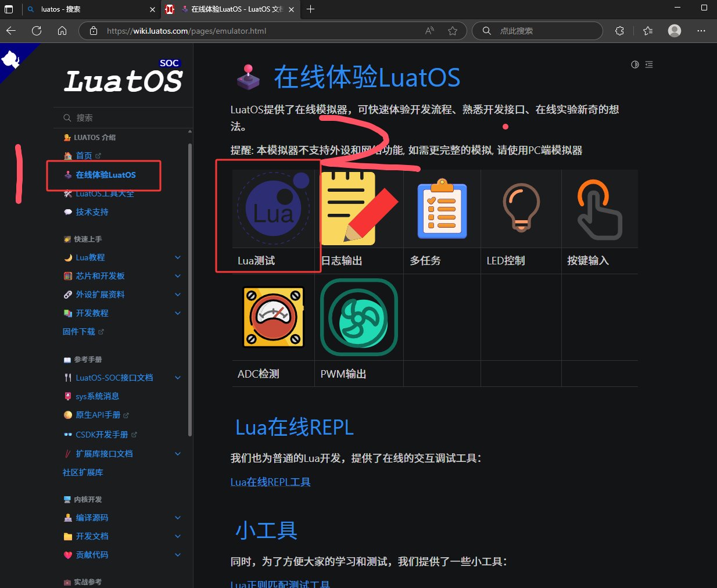This screenshot has width=717, height=588.
Task: Switch to the 在线体验LuatOS tab
Action: point(230,9)
